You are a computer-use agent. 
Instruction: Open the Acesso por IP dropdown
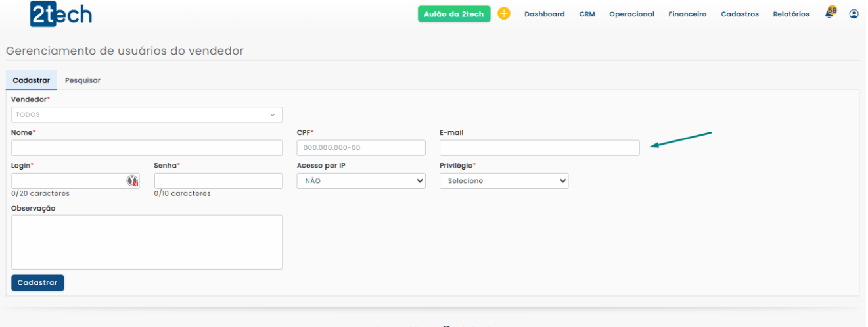361,181
